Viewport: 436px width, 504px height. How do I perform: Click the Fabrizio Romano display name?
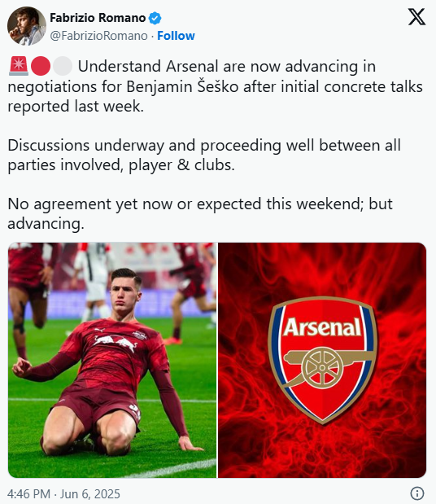click(98, 18)
